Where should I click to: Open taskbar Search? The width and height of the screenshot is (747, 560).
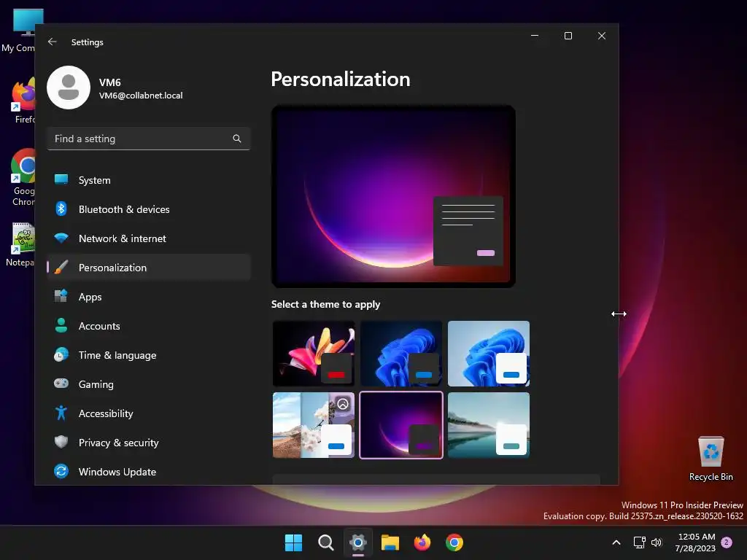coord(326,542)
